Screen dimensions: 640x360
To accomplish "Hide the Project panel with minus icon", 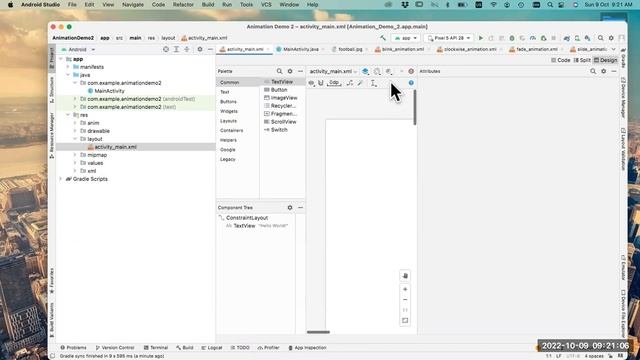I will 210,49.
